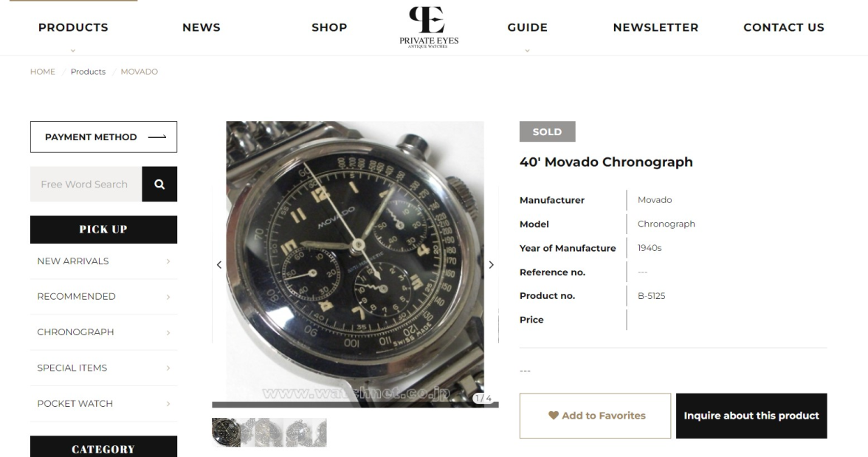
Task: Expand the Products menu chevron
Action: pyautogui.click(x=73, y=50)
